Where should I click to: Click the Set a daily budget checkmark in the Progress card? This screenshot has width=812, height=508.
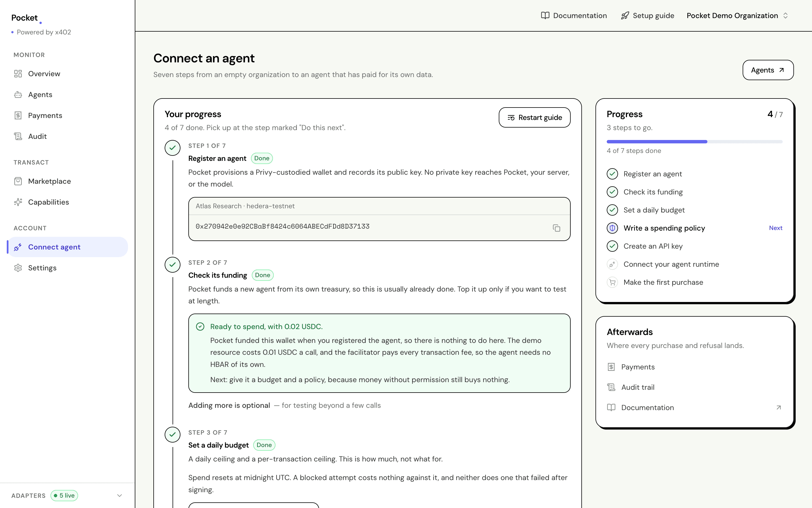click(612, 210)
